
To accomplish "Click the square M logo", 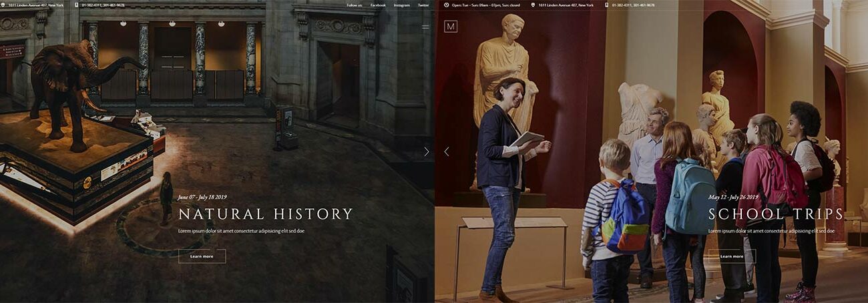I will click(451, 27).
